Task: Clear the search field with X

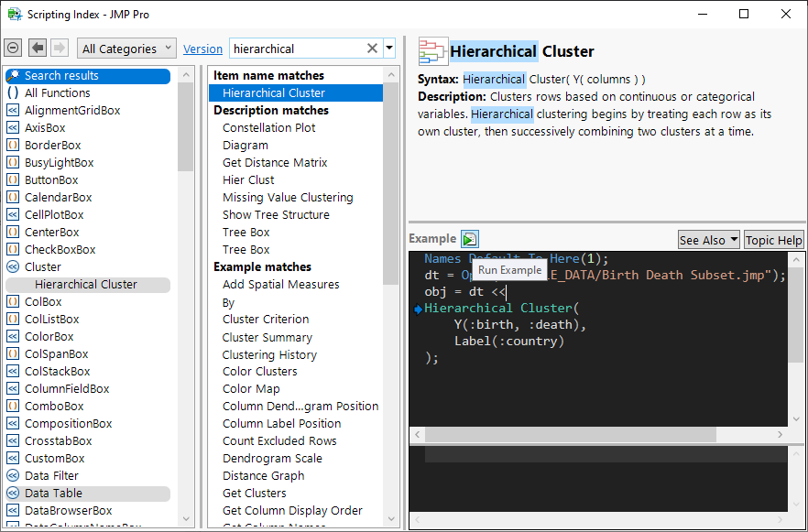Action: pyautogui.click(x=372, y=49)
